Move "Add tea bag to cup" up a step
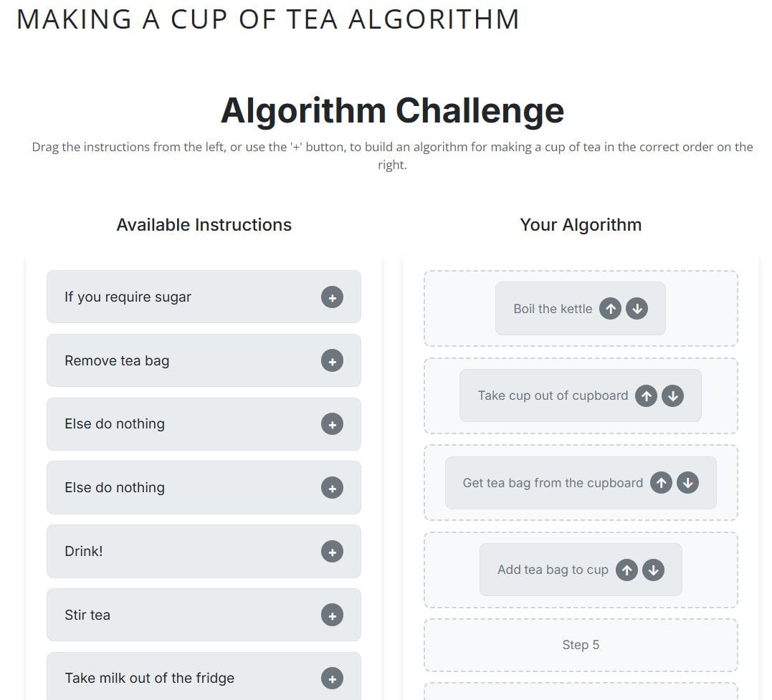Viewport: 772px width, 700px height. click(x=626, y=570)
